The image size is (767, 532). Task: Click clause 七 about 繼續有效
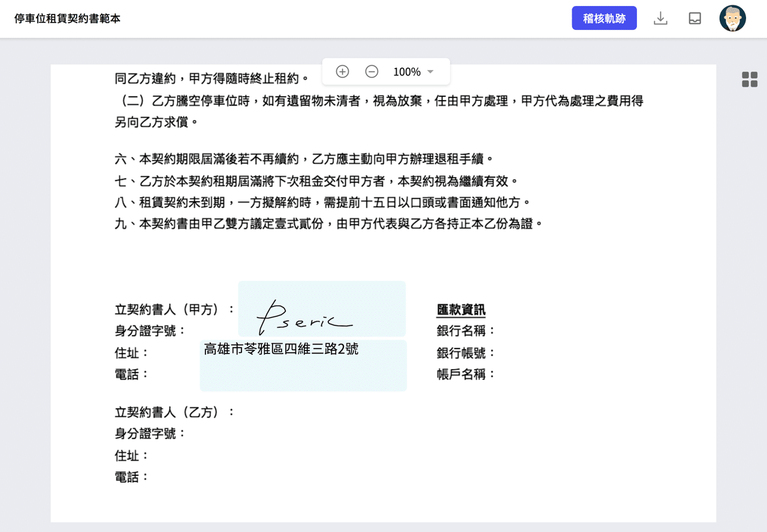[x=318, y=181]
